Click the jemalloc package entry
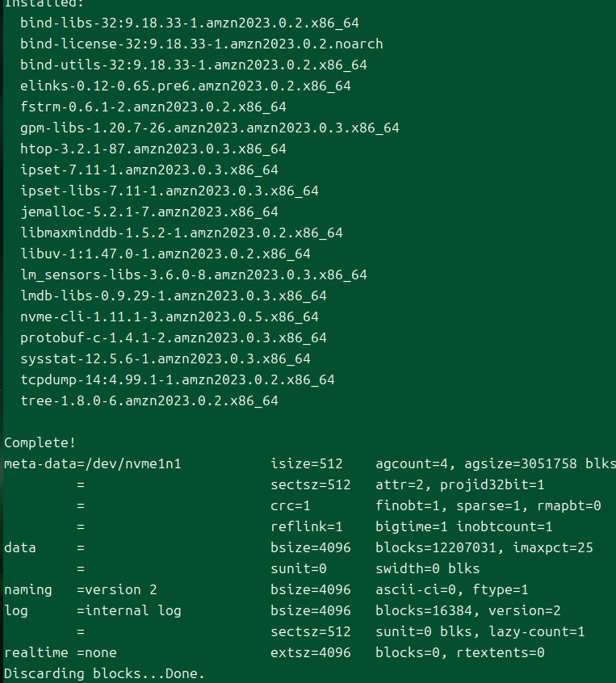 149,212
